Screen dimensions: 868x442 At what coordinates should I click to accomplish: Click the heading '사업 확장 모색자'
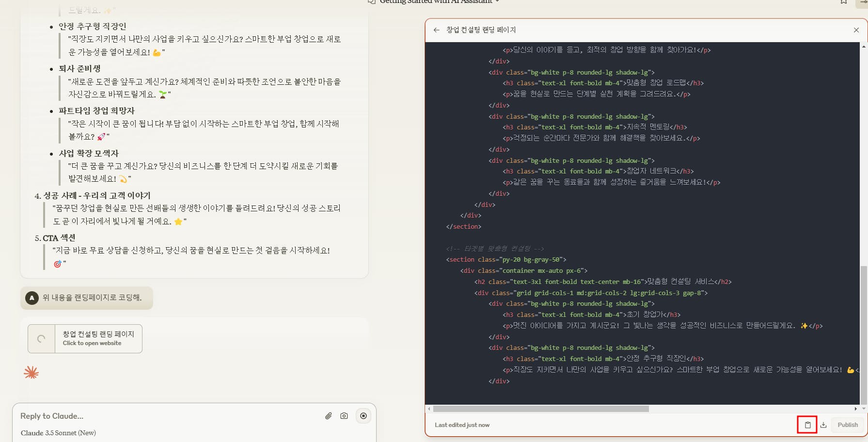(x=89, y=153)
